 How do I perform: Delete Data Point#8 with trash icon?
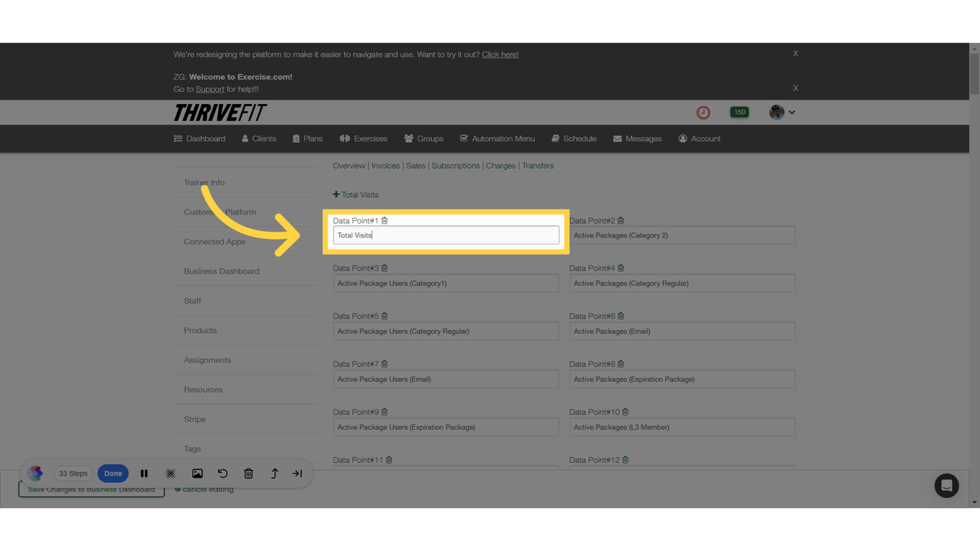coord(621,364)
